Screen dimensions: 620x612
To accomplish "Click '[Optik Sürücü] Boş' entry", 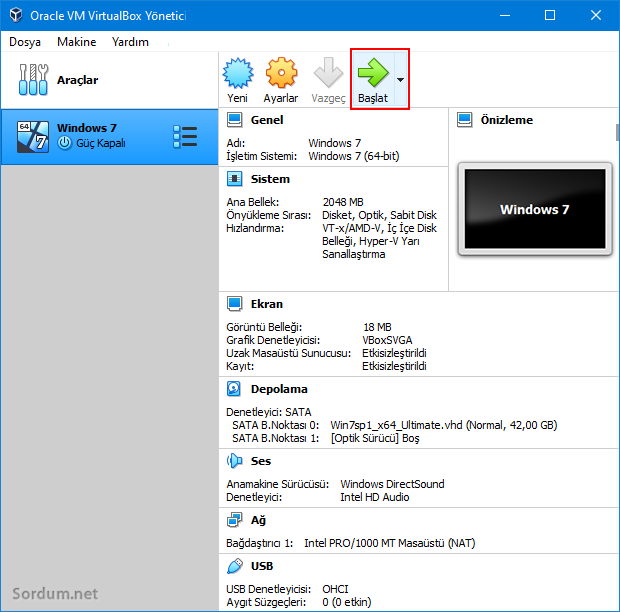I will pyautogui.click(x=375, y=438).
